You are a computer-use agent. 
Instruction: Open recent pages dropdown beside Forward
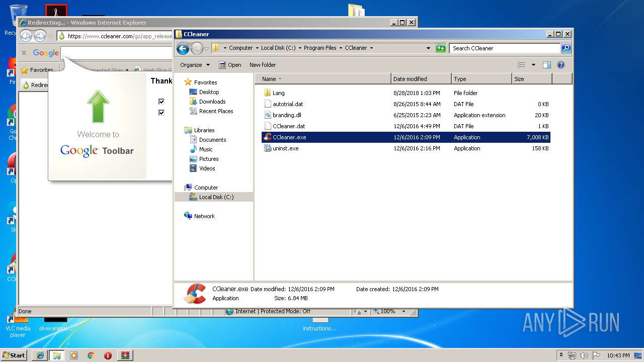click(206, 49)
